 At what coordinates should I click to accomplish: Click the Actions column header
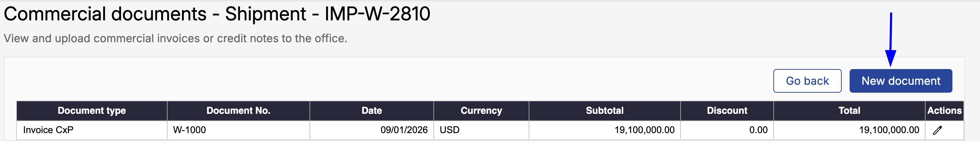point(944,111)
